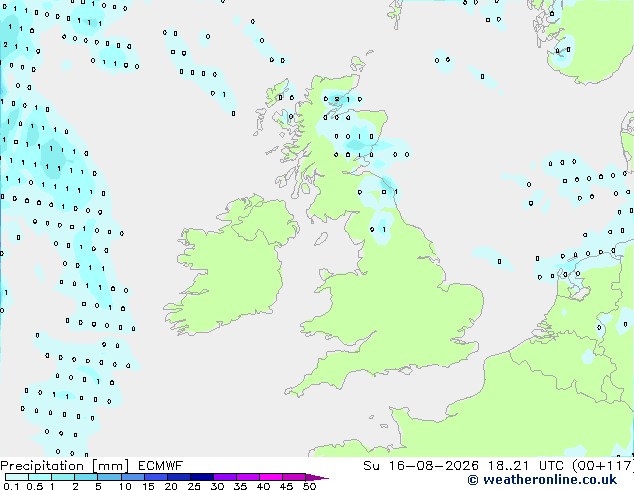The height and width of the screenshot is (490, 634).
Task: Click the Ireland landmass on the map
Action: 230,267
